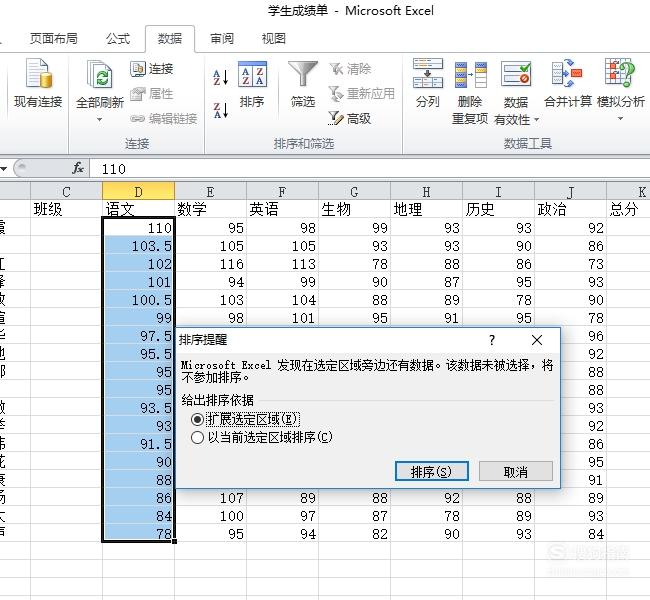Click the Refresh All (全部刷新) icon
Screen dimensions: 650x600
tap(99, 74)
